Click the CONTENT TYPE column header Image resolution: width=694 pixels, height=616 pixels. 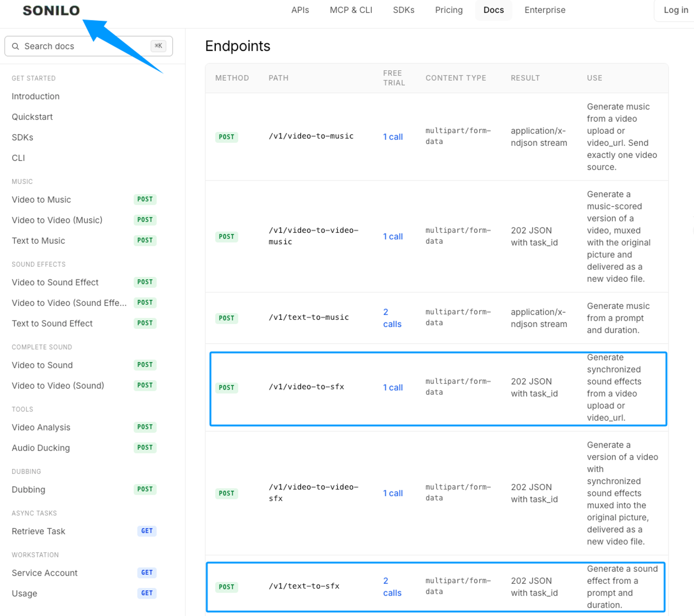[x=455, y=78]
